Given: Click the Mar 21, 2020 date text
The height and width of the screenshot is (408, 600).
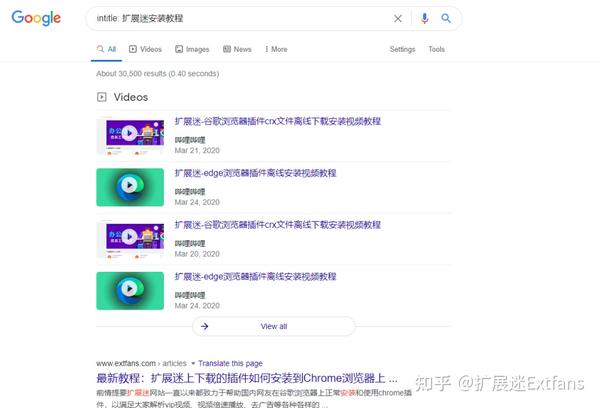Looking at the screenshot, I should click(197, 150).
